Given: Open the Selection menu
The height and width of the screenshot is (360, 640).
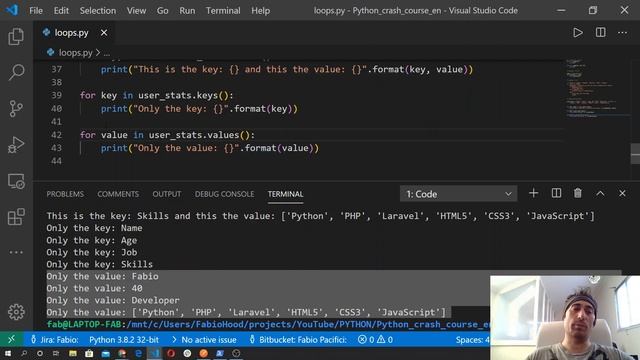Looking at the screenshot, I should click(x=98, y=11).
